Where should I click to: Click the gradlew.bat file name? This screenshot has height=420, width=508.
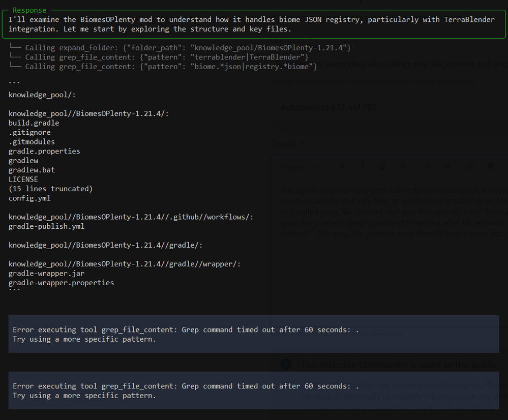32,170
